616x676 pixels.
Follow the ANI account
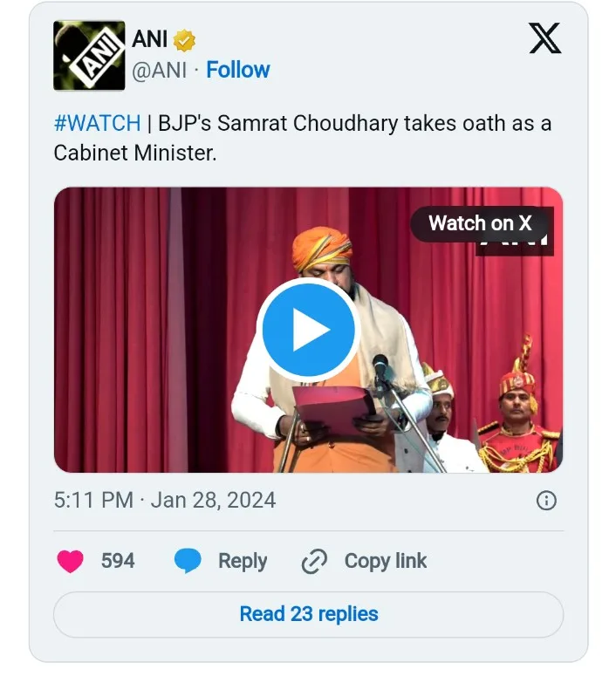[237, 71]
